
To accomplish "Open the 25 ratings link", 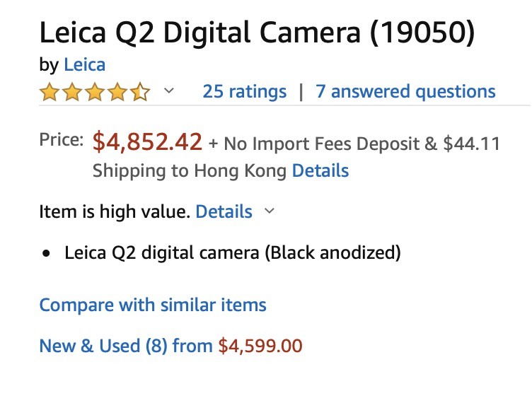I will (245, 91).
